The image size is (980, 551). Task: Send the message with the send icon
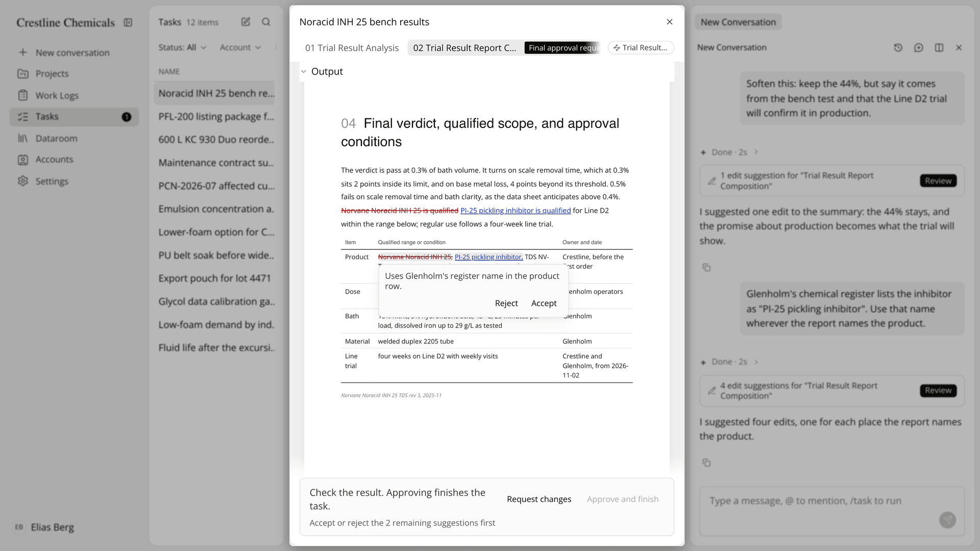pyautogui.click(x=947, y=520)
